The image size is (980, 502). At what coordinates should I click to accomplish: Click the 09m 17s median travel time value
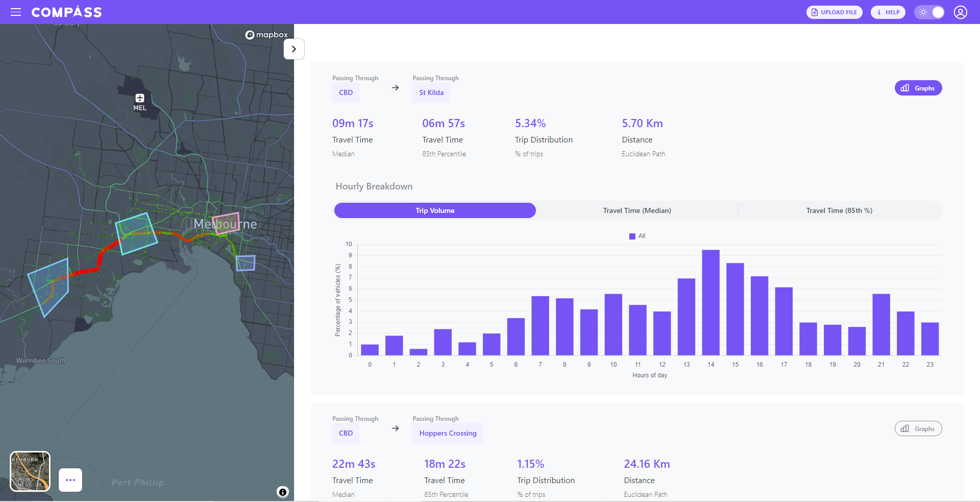click(353, 124)
